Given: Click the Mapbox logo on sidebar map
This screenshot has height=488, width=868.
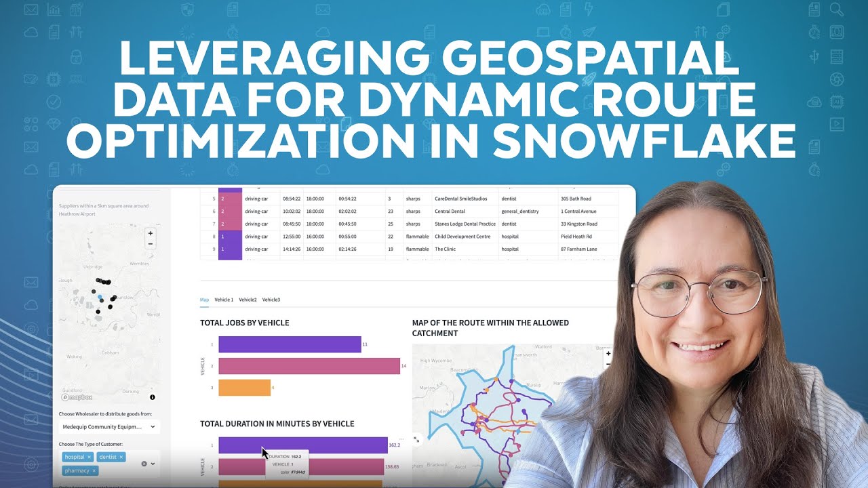Looking at the screenshot, I should (x=77, y=397).
